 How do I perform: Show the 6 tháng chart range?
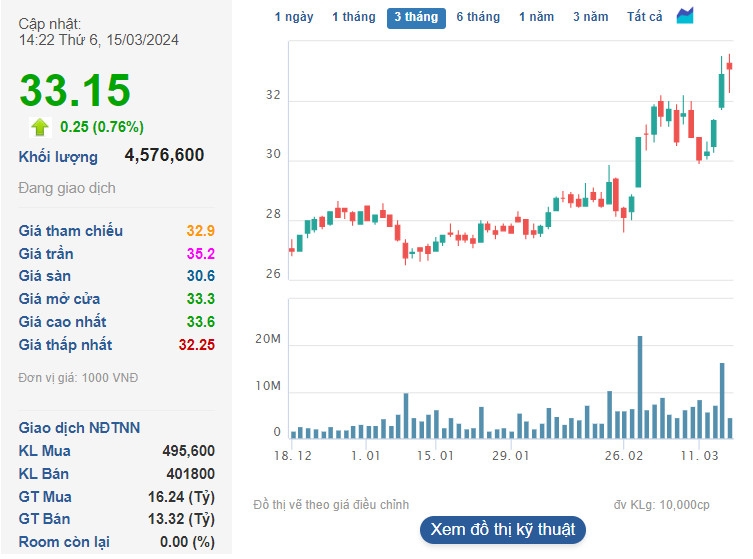coord(478,17)
